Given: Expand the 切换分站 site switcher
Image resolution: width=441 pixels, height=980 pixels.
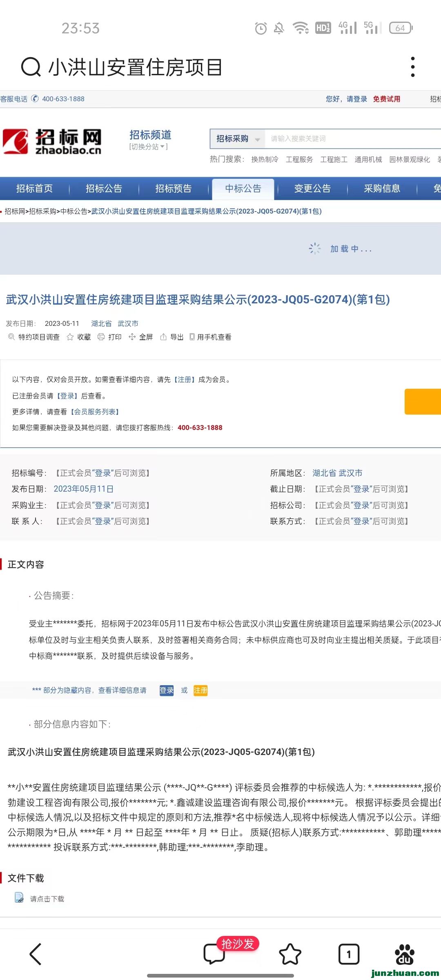Looking at the screenshot, I should pyautogui.click(x=149, y=147).
